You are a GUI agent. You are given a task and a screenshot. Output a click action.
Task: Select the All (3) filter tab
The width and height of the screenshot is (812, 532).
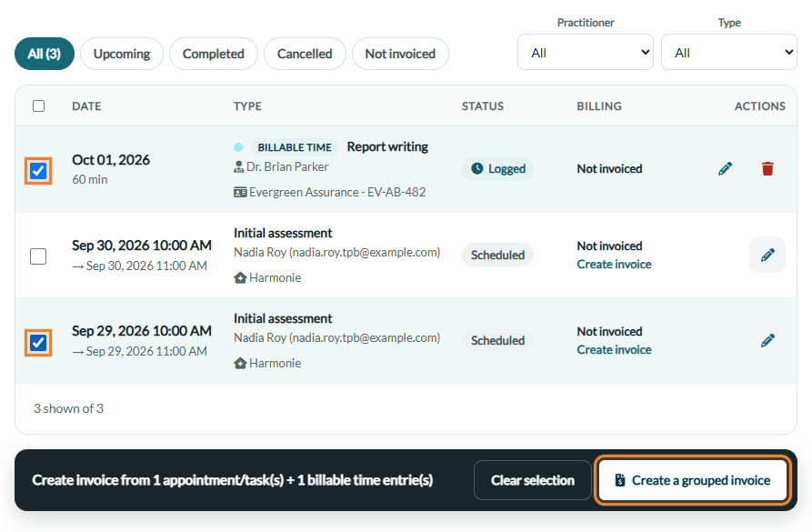coord(44,54)
